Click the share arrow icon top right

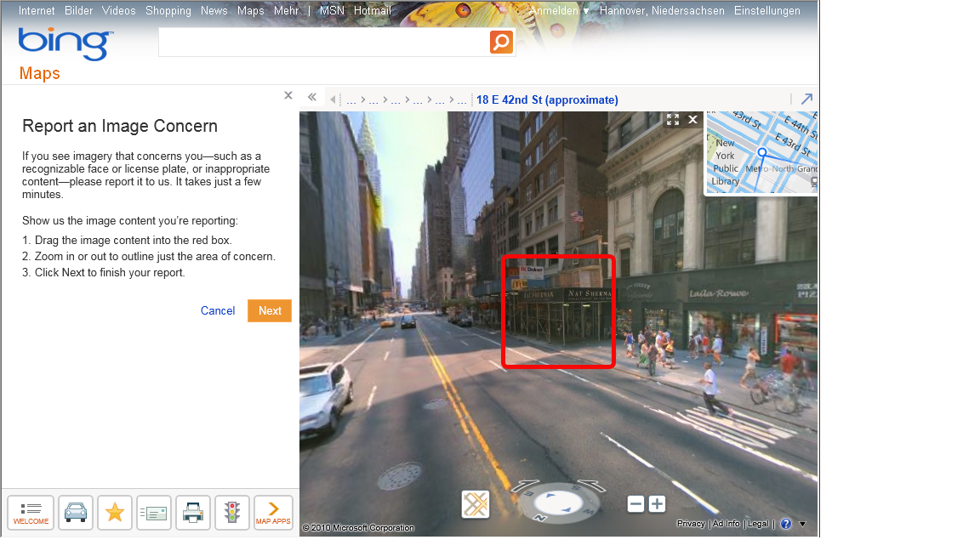click(806, 99)
